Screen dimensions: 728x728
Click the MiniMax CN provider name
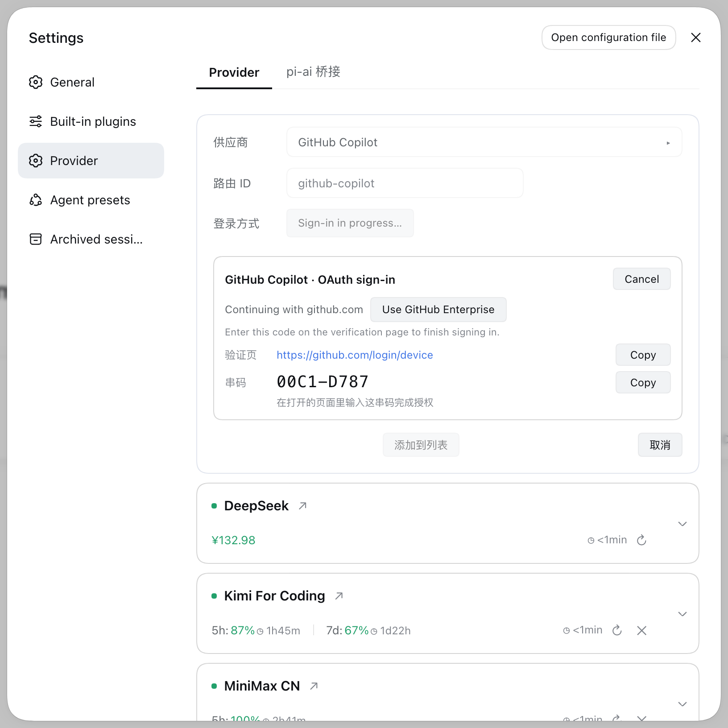tap(262, 686)
